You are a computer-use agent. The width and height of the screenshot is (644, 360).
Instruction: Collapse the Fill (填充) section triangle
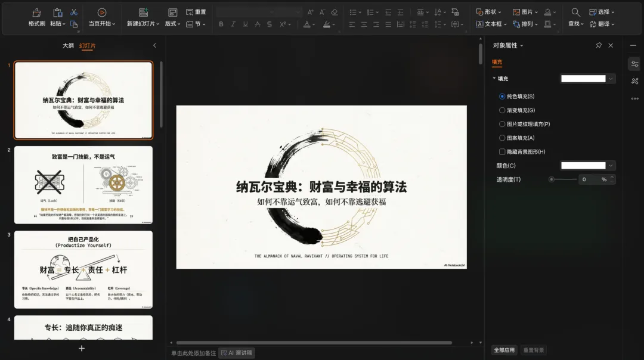494,79
